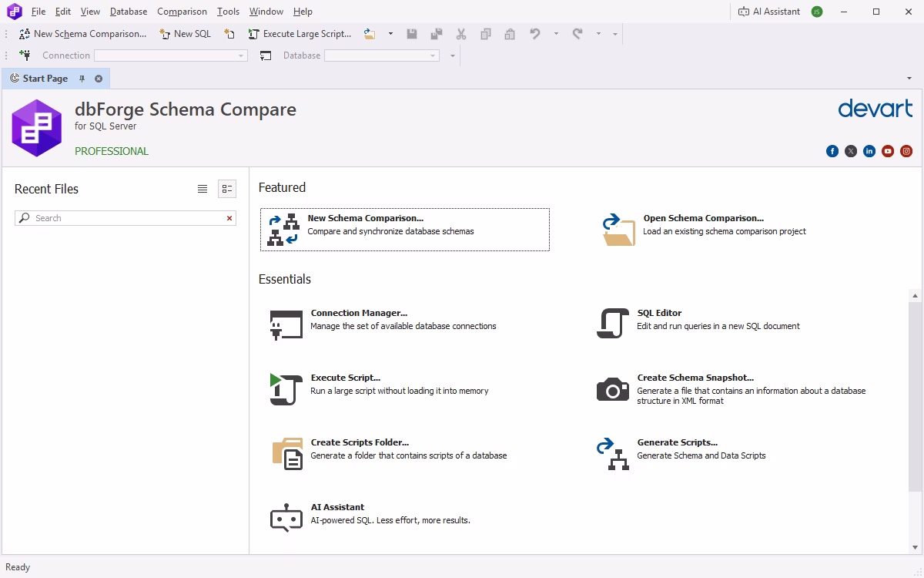Click the Open File folder icon in the toolbar
Viewport: 924px width, 578px height.
[x=370, y=34]
